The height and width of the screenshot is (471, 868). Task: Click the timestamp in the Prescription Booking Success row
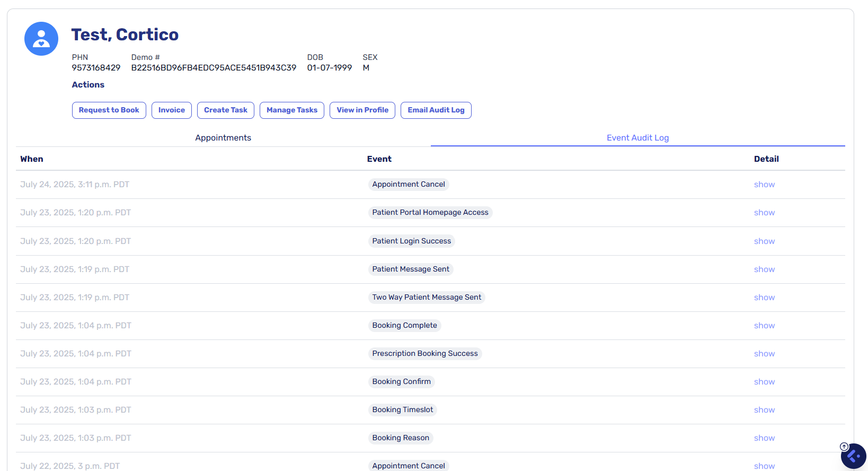[76, 354]
